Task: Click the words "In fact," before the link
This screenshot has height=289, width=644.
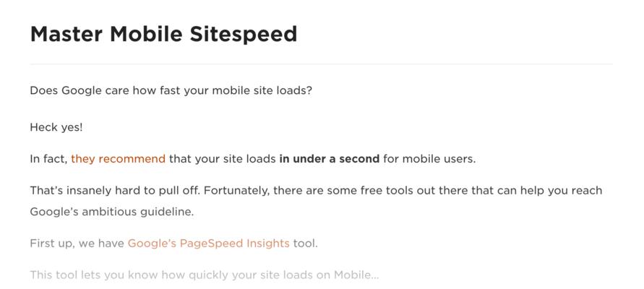Action: (x=48, y=159)
